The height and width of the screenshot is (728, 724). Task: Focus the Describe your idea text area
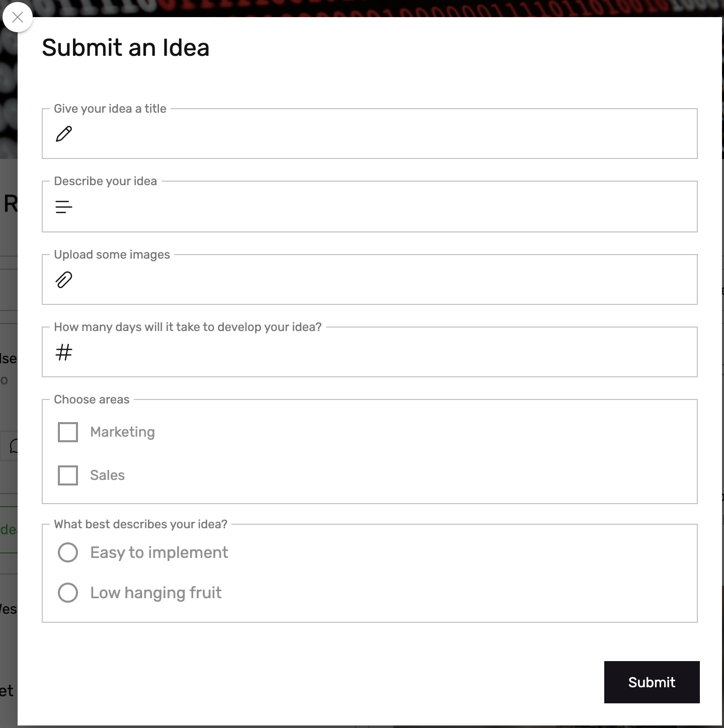[370, 207]
